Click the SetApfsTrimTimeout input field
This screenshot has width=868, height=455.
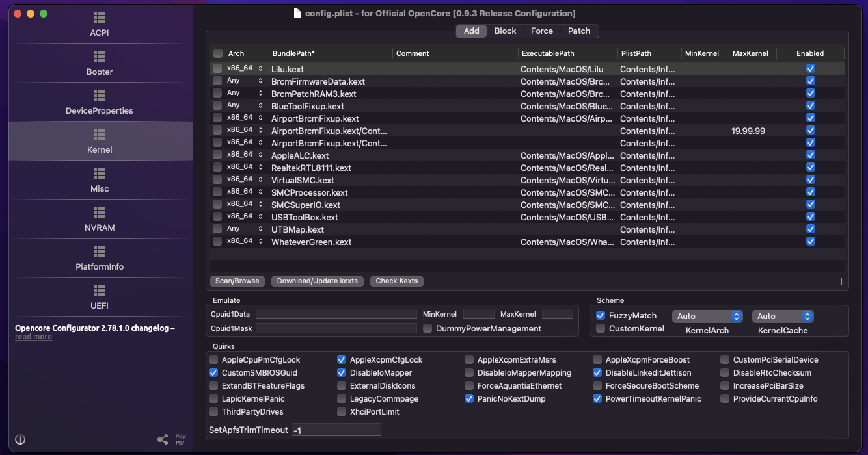tap(336, 430)
